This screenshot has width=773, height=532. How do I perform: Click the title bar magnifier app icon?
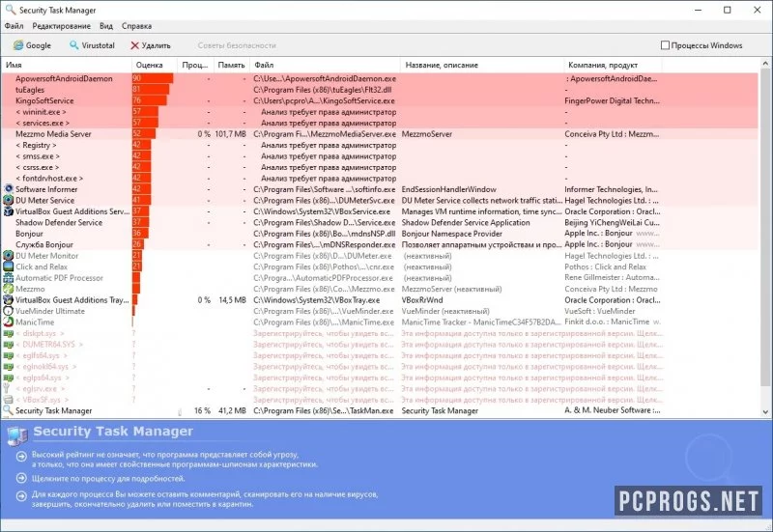pyautogui.click(x=10, y=10)
